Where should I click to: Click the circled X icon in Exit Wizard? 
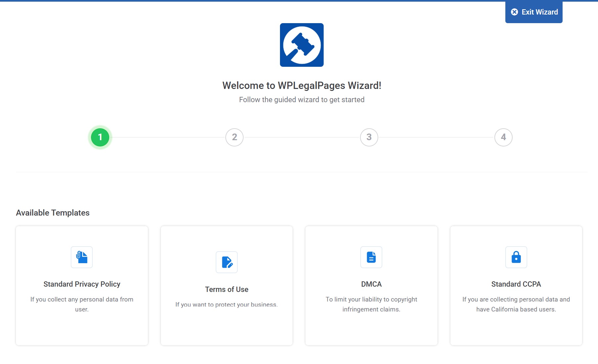point(514,12)
